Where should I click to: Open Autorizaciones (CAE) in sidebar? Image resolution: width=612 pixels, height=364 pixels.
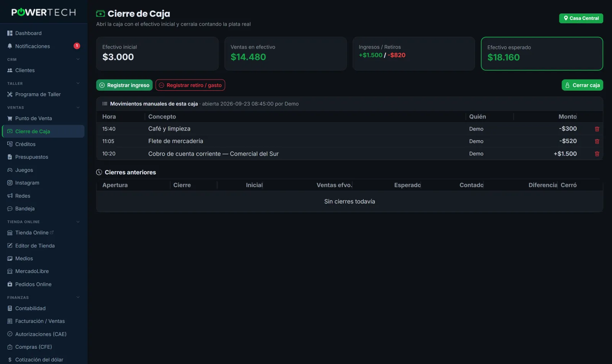pos(43,334)
